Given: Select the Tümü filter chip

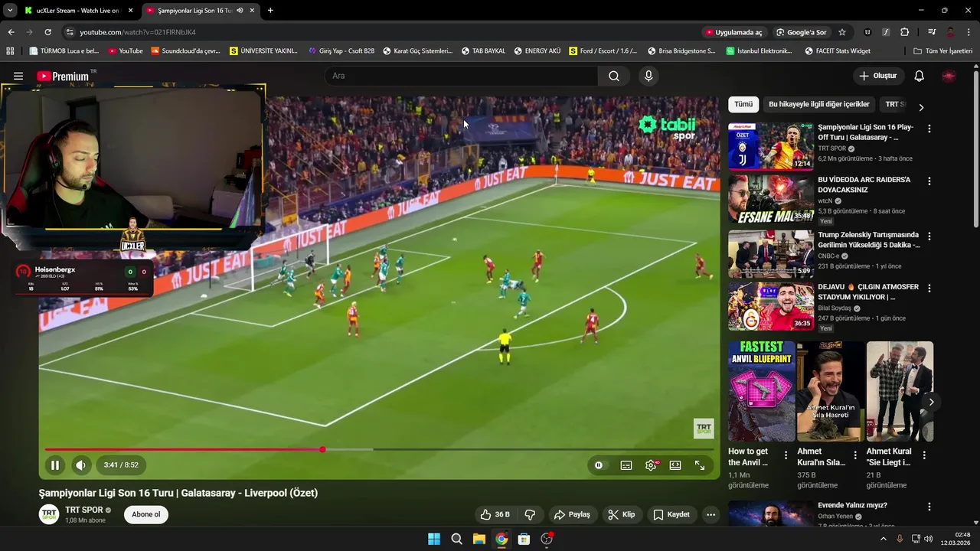Looking at the screenshot, I should 743,104.
